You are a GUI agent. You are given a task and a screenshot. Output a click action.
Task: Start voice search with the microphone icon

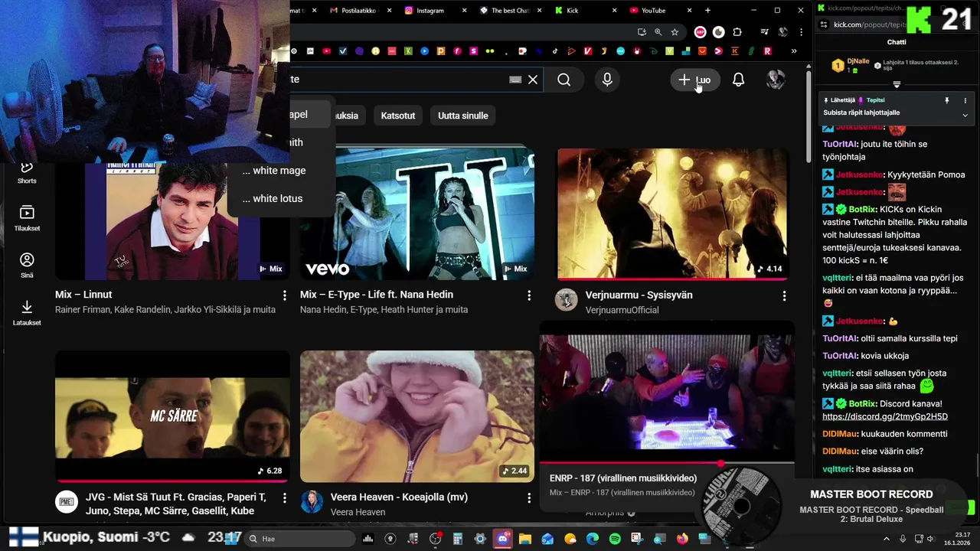[x=607, y=80]
